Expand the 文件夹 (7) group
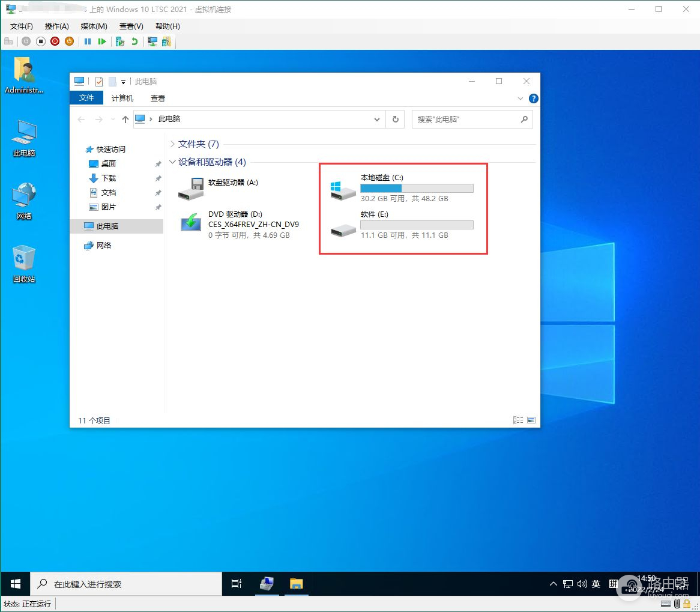This screenshot has width=700, height=612. pyautogui.click(x=173, y=144)
